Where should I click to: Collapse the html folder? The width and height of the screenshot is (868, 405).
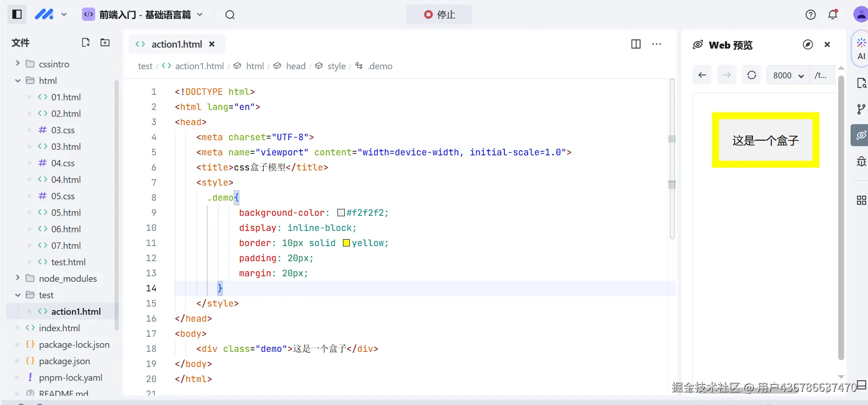pos(17,81)
